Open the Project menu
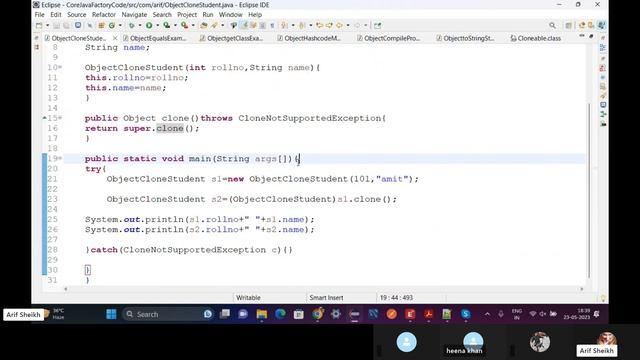Viewport: 640px width, 360px height. (x=187, y=15)
